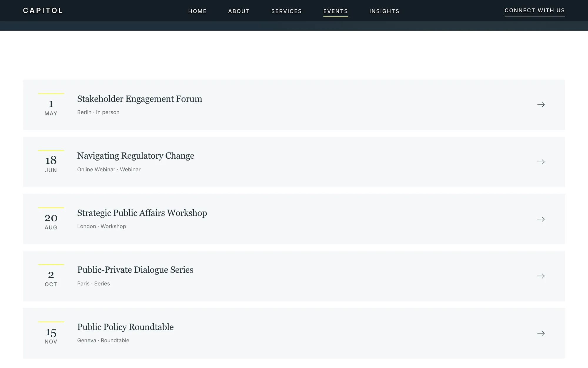Image resolution: width=588 pixels, height=368 pixels.
Task: Click the CAPITOL logo
Action: click(x=43, y=11)
